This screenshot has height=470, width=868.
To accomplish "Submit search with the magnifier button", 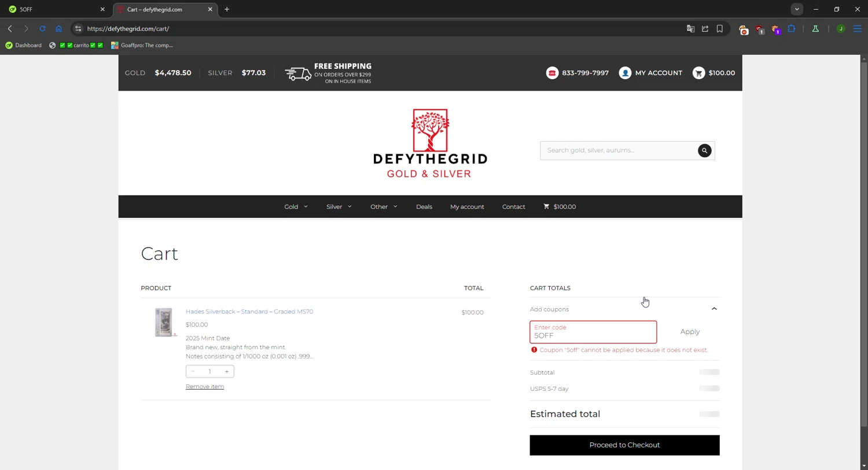I will 704,150.
